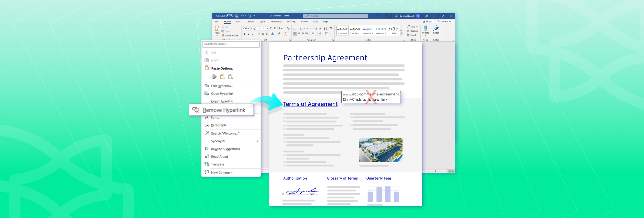644x218 pixels.
Task: Open the References ribbon tab
Action: (x=276, y=22)
